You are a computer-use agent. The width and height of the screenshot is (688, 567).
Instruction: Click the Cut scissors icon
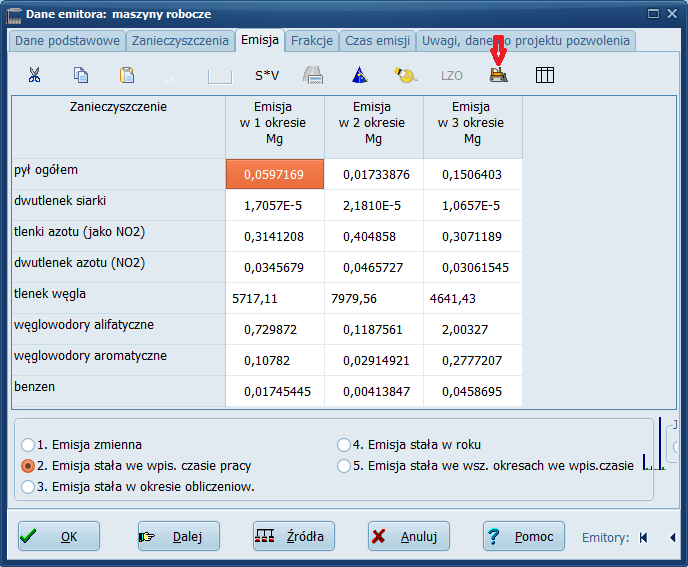[34, 75]
